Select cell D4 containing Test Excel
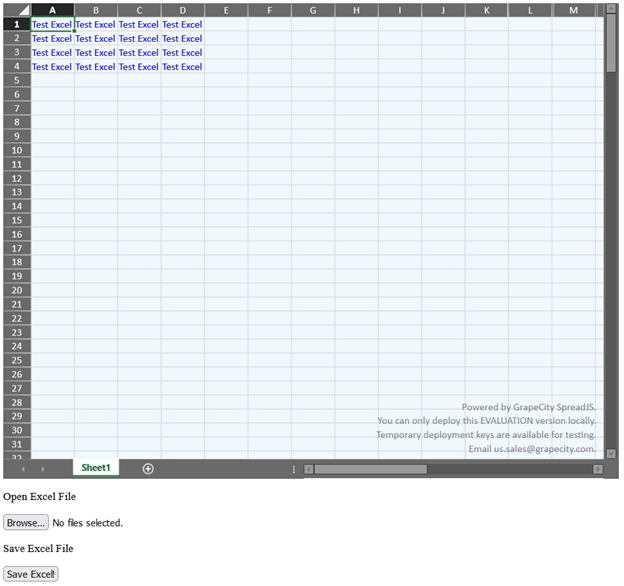624x586 pixels. (x=183, y=66)
